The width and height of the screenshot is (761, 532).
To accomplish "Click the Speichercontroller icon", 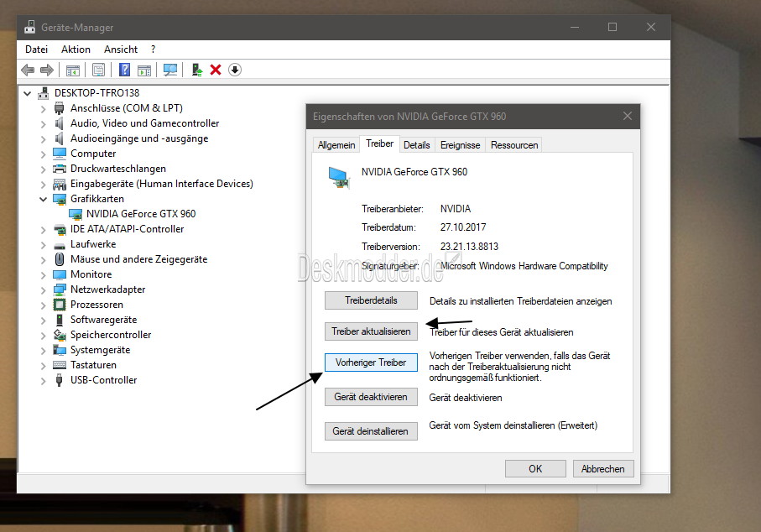I will point(60,335).
